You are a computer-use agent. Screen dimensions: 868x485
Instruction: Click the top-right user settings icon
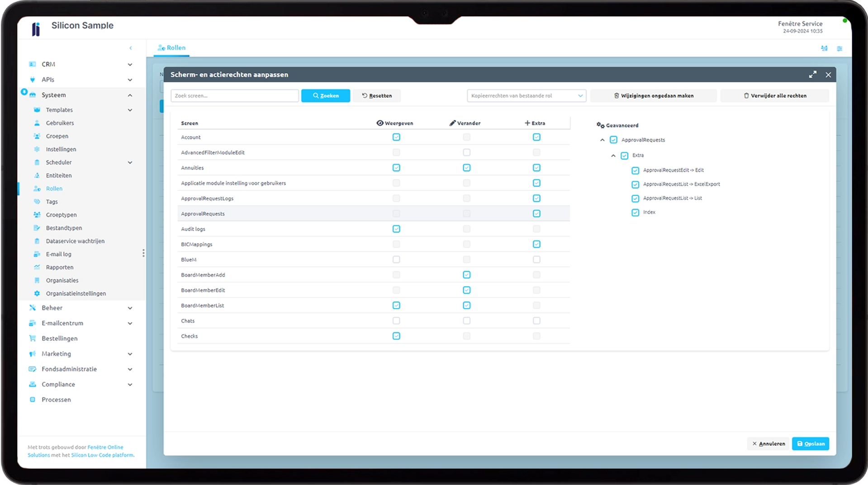[x=824, y=48]
